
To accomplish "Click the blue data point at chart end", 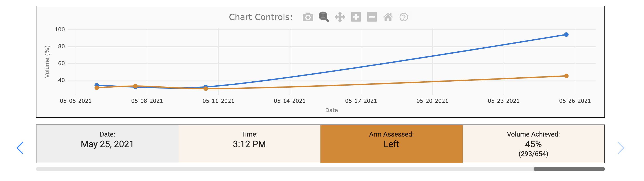I will pos(566,35).
